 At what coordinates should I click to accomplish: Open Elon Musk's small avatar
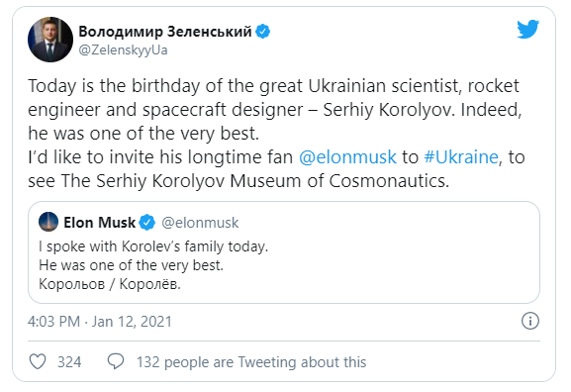[x=48, y=222]
